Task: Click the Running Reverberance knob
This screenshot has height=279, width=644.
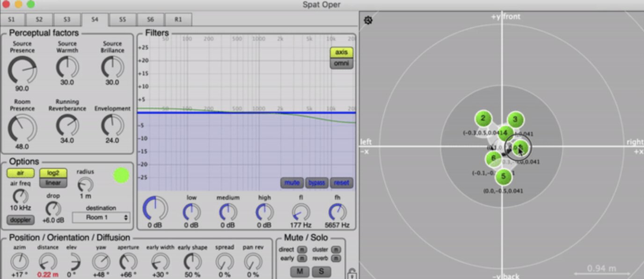Action: pos(67,125)
